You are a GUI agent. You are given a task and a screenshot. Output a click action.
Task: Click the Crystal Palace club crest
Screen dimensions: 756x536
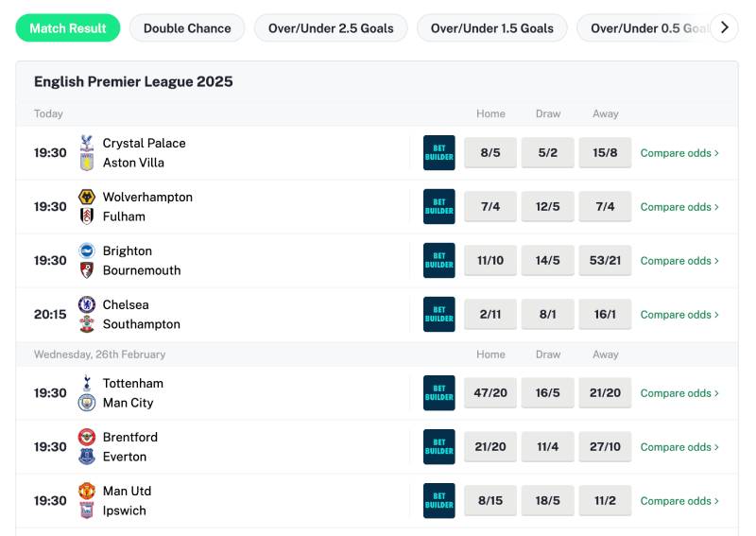(x=87, y=143)
